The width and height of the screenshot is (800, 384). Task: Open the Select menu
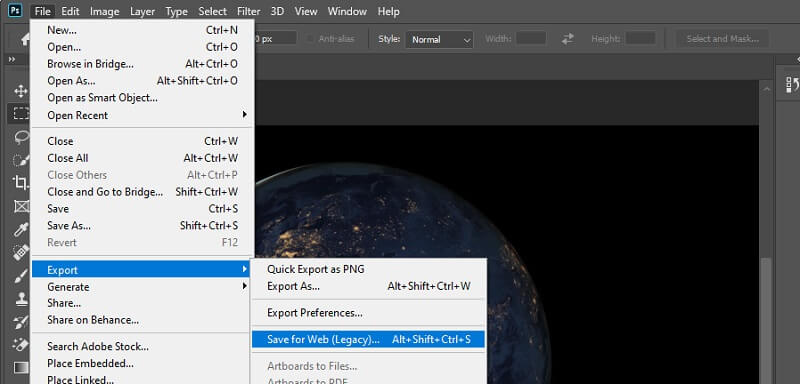[x=213, y=11]
